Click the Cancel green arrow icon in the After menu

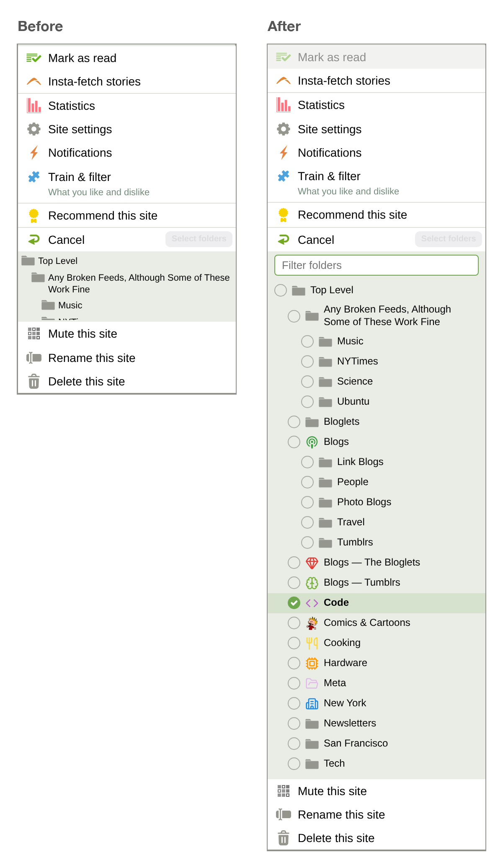pos(284,240)
